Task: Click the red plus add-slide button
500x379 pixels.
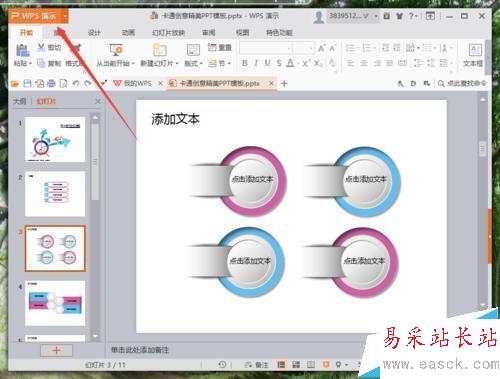Action: 56,350
